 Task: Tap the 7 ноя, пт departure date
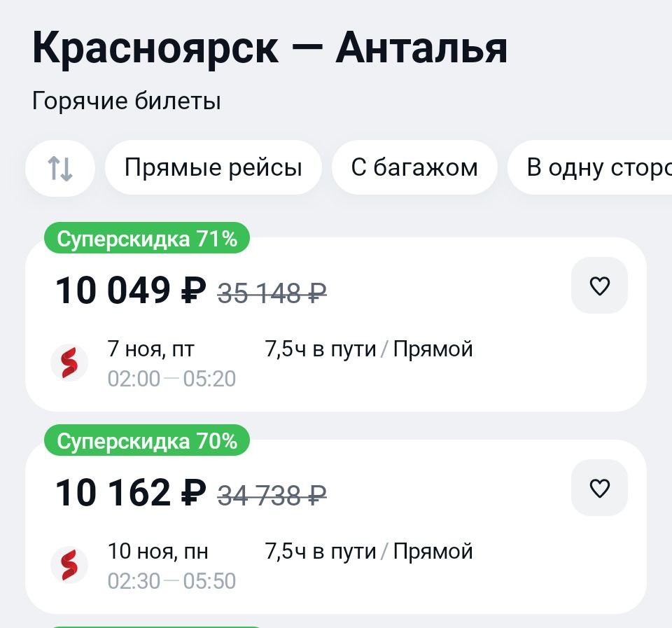(x=150, y=349)
